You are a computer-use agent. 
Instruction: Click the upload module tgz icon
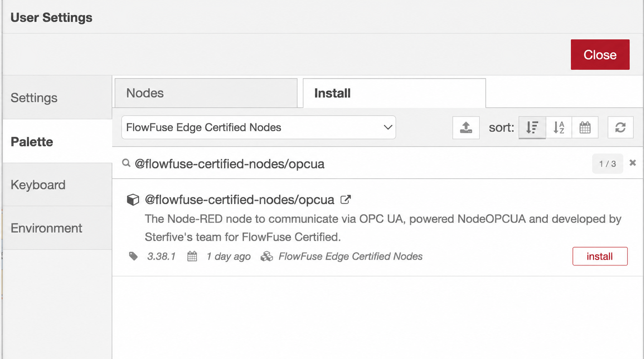point(466,127)
